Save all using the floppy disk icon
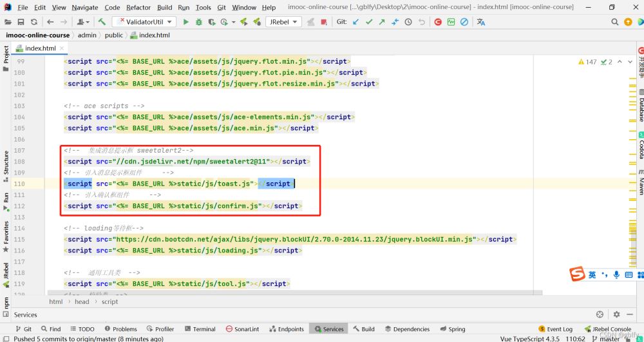This screenshot has height=342, width=644. (21, 22)
